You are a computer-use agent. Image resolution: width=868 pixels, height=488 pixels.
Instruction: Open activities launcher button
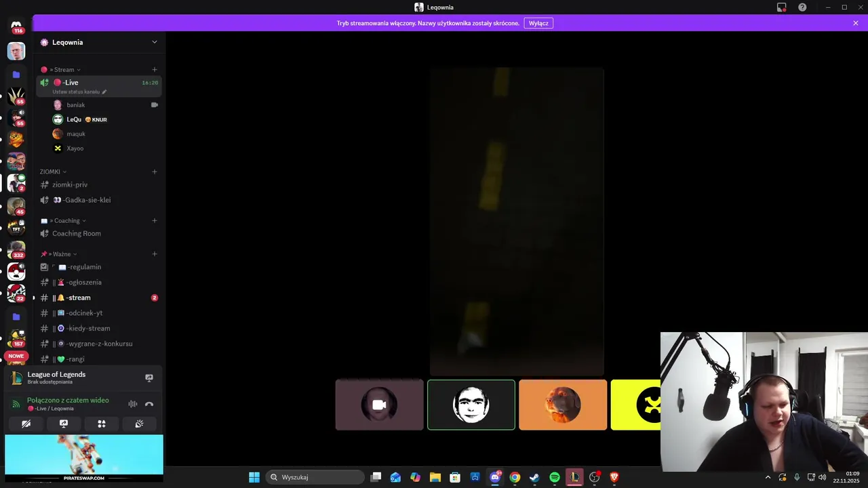(x=102, y=424)
